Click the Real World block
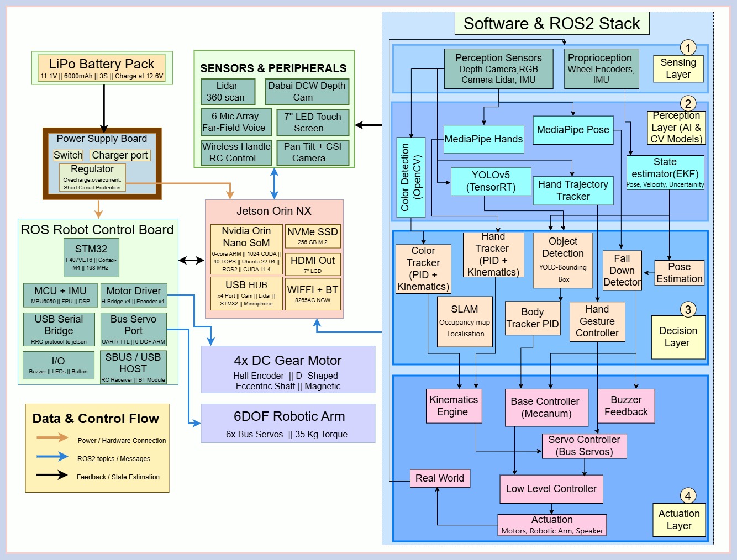The height and width of the screenshot is (560, 737). tap(440, 478)
